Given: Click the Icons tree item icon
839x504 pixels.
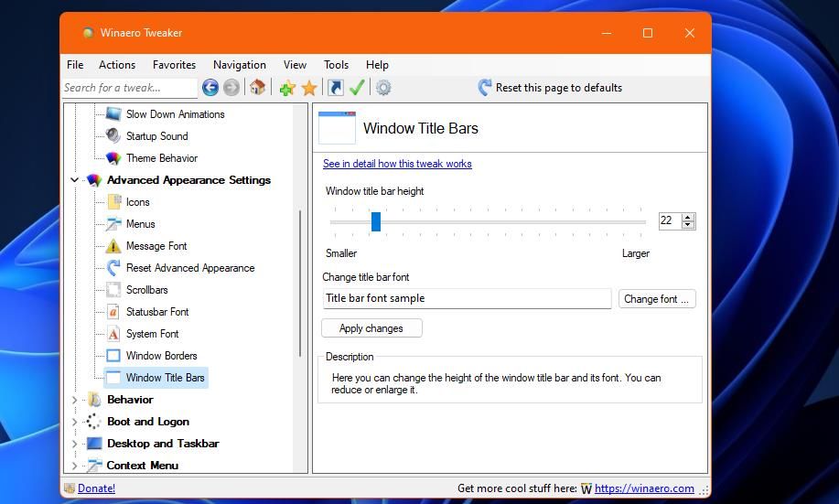Looking at the screenshot, I should (x=114, y=202).
